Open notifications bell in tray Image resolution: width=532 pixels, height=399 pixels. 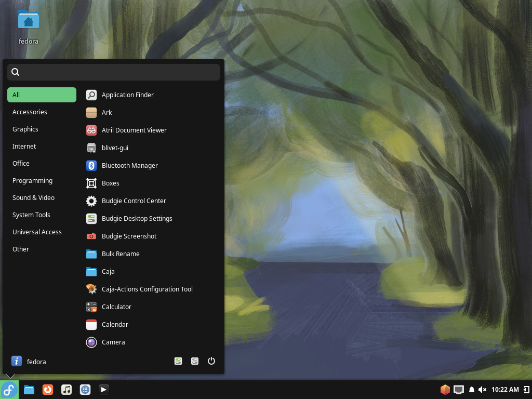click(x=472, y=390)
